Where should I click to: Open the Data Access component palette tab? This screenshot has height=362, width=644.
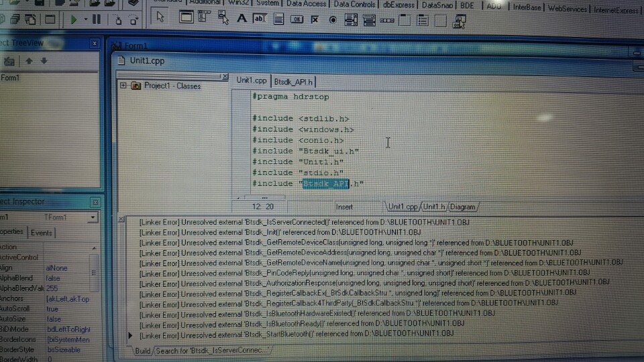tap(306, 4)
